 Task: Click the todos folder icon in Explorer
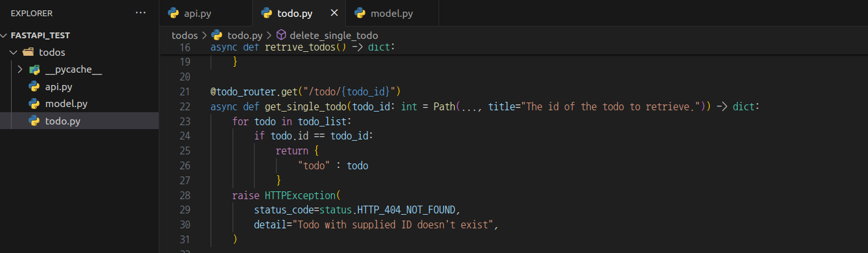28,53
